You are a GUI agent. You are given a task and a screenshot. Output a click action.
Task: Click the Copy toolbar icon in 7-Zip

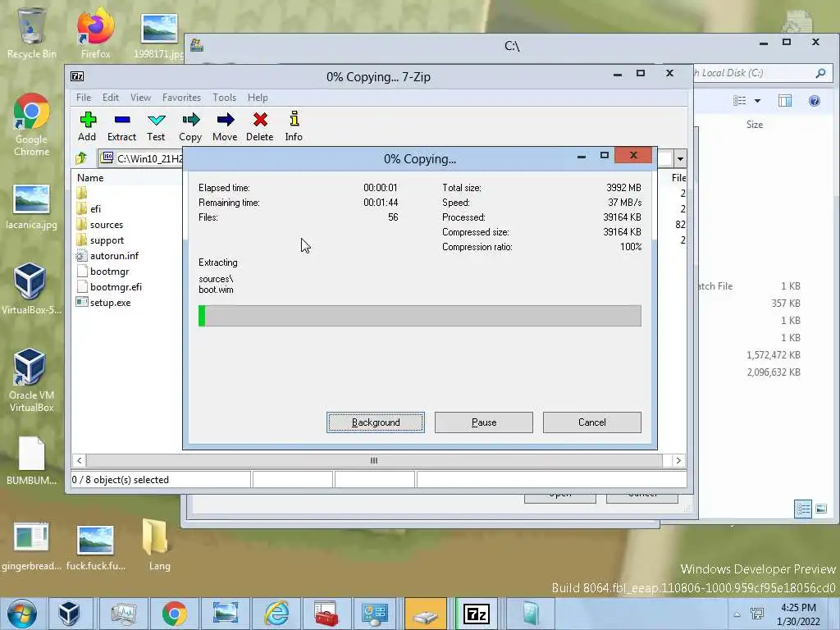pyautogui.click(x=190, y=126)
